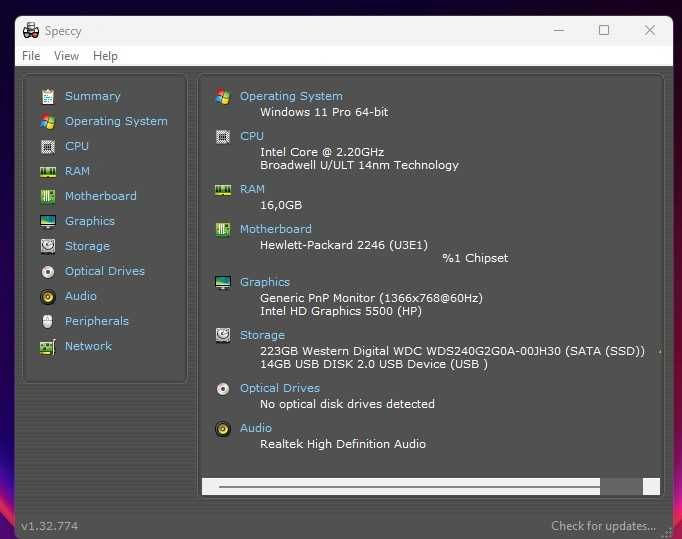Click the '223GB Western Digital' SSD entry
This screenshot has width=682, height=539.
[452, 352]
